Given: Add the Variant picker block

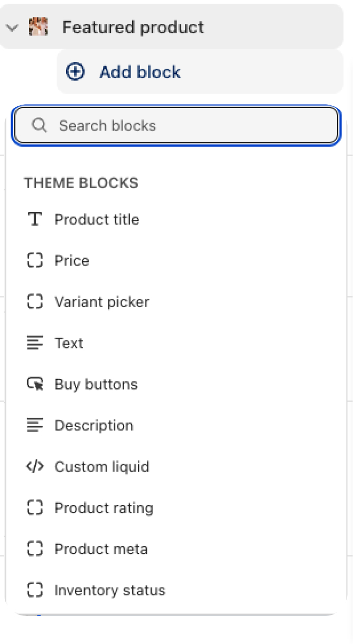Looking at the screenshot, I should pos(102,302).
